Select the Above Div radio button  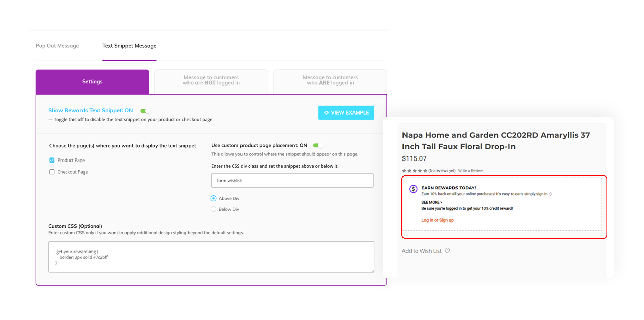213,198
